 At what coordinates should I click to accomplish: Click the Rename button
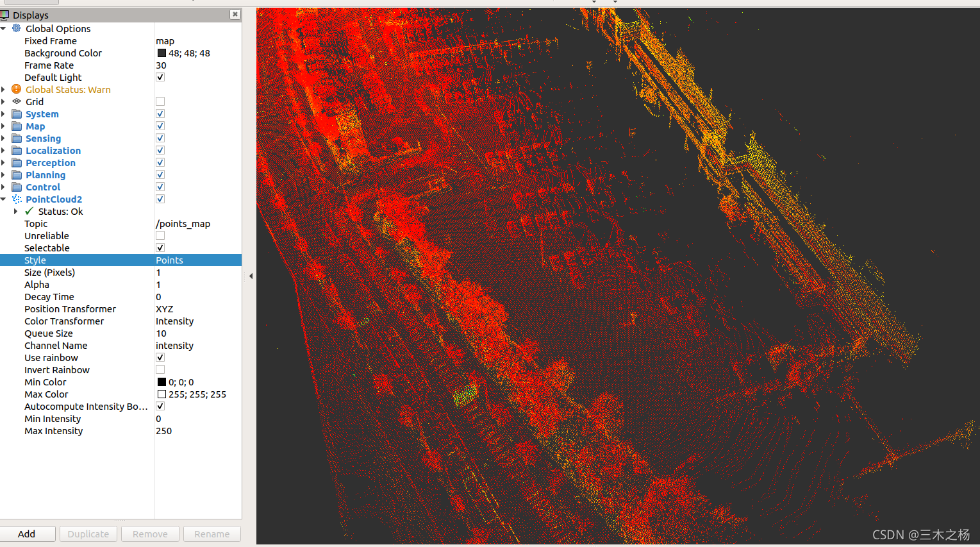click(x=212, y=534)
